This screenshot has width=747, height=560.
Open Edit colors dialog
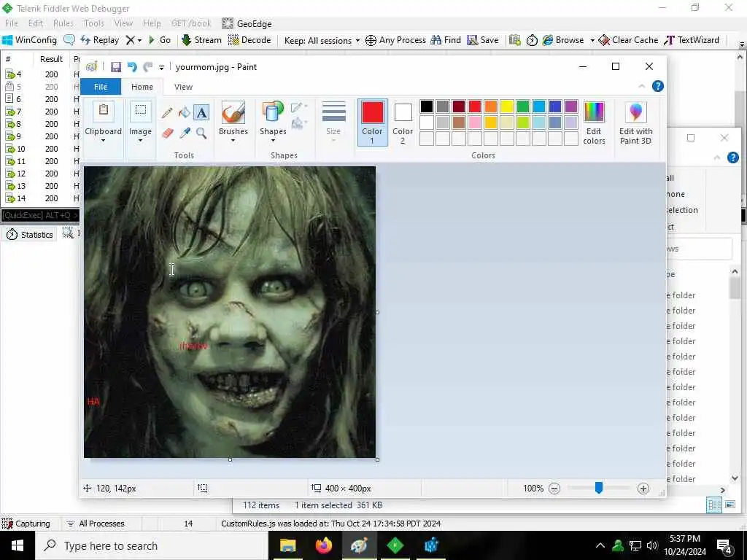(x=594, y=123)
